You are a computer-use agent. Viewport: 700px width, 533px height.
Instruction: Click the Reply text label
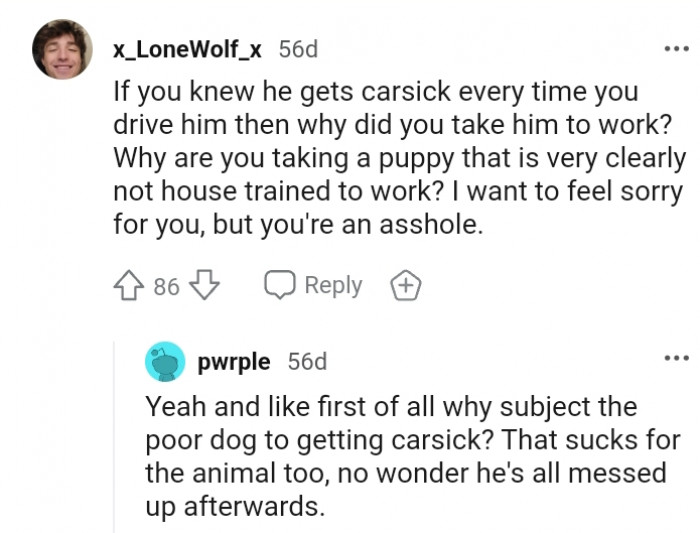pyautogui.click(x=333, y=286)
